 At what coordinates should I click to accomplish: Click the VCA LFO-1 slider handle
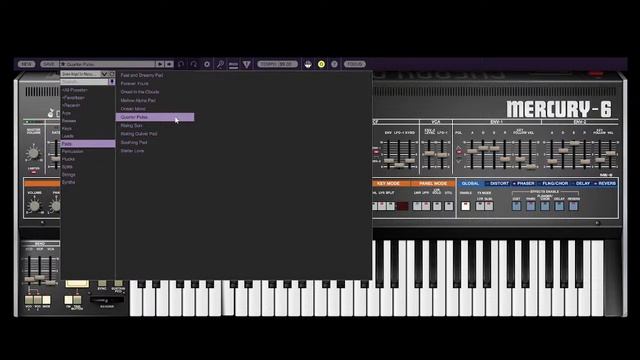click(x=442, y=155)
